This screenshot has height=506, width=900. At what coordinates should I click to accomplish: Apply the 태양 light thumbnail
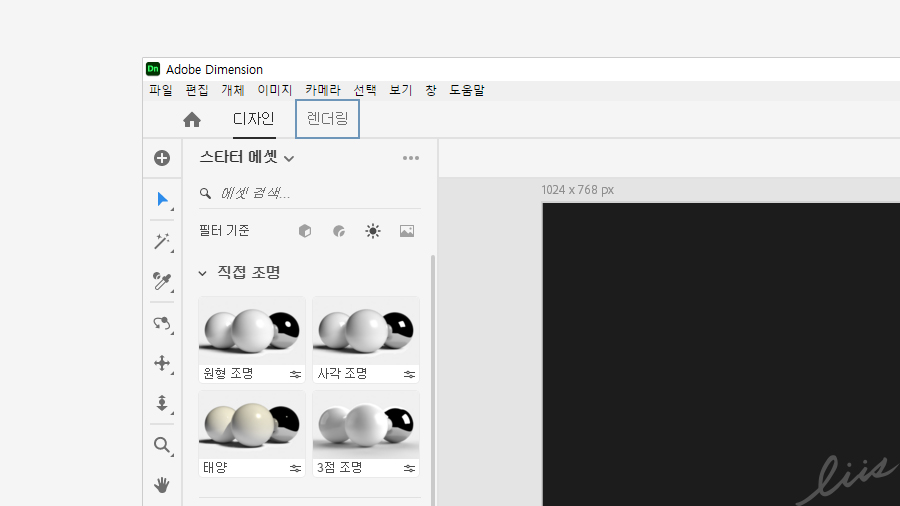[251, 425]
